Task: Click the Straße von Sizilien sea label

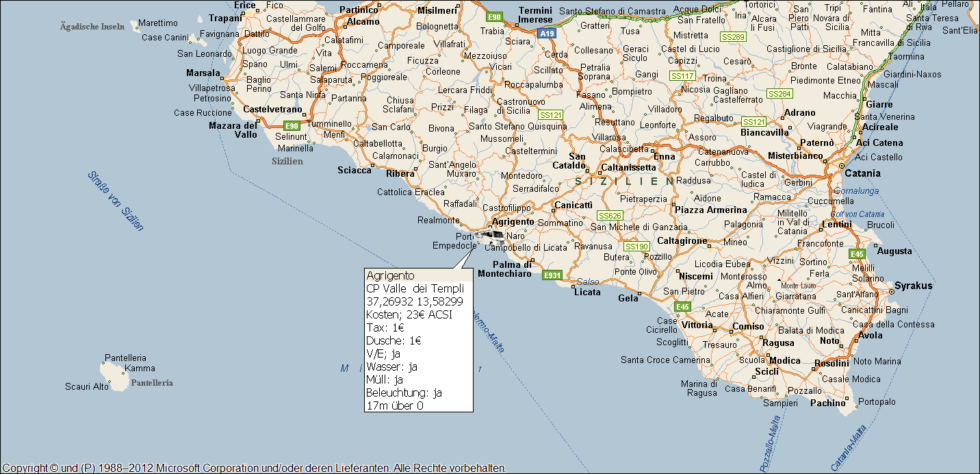Action: (116, 201)
